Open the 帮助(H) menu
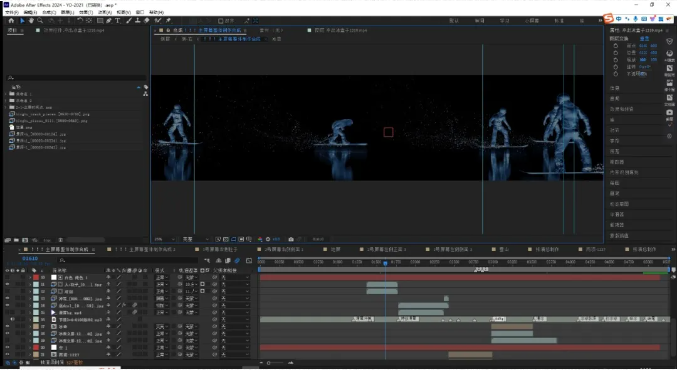 (156, 12)
